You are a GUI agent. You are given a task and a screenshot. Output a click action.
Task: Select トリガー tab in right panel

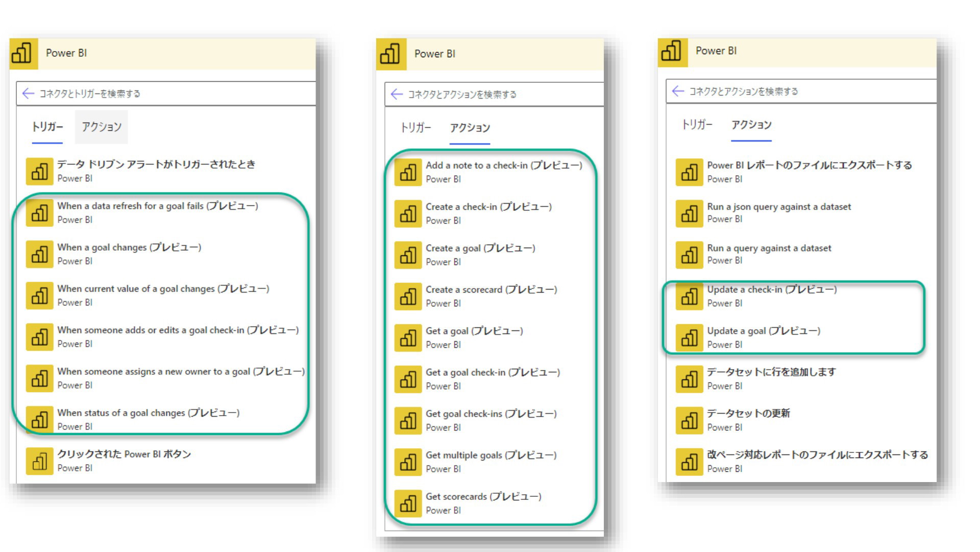(697, 125)
